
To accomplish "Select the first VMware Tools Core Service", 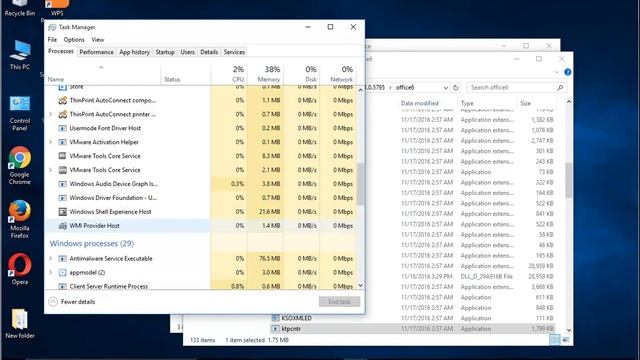I will tap(201, 156).
